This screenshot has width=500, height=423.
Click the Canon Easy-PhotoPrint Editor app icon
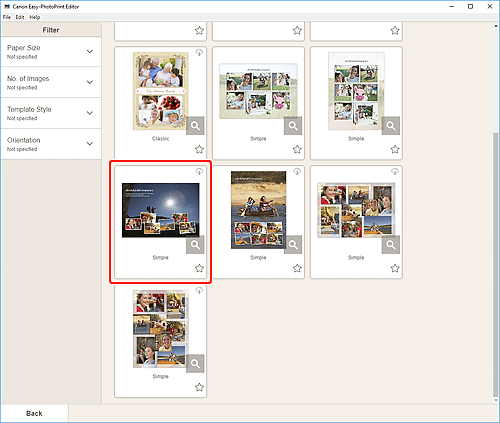pos(7,6)
